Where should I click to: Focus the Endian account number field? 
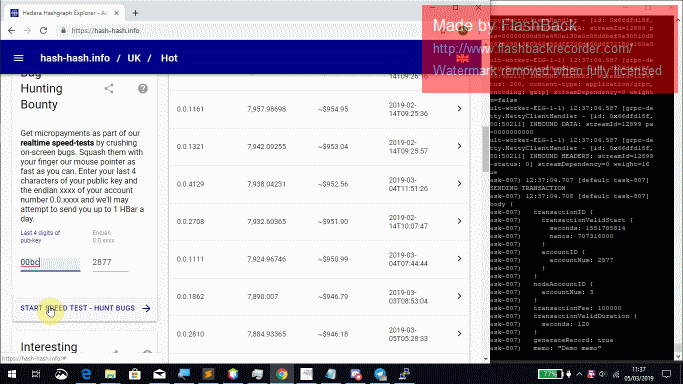[x=110, y=263]
